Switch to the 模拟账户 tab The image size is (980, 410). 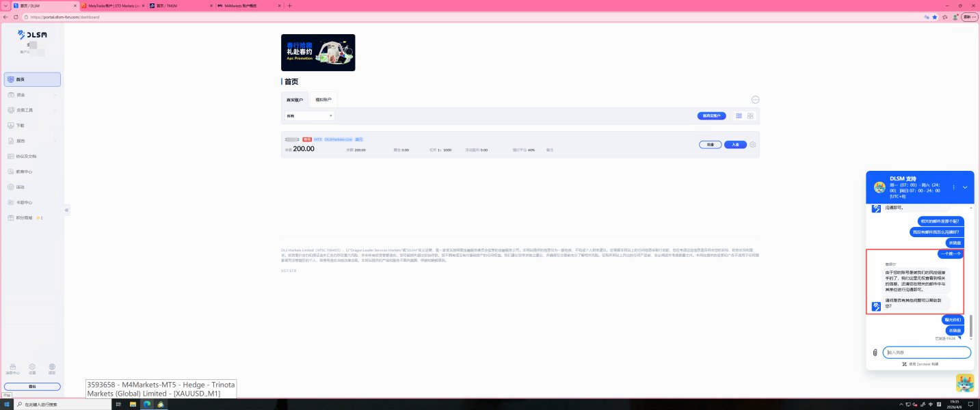(323, 100)
